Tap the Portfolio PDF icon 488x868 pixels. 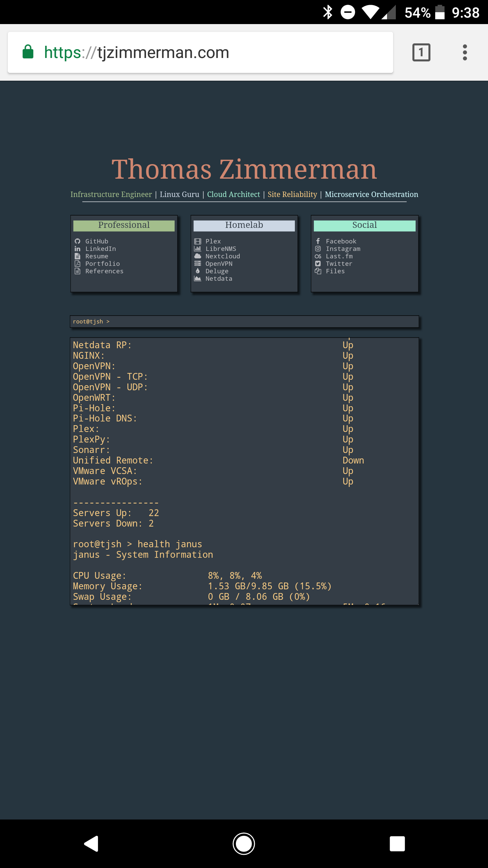tap(77, 263)
